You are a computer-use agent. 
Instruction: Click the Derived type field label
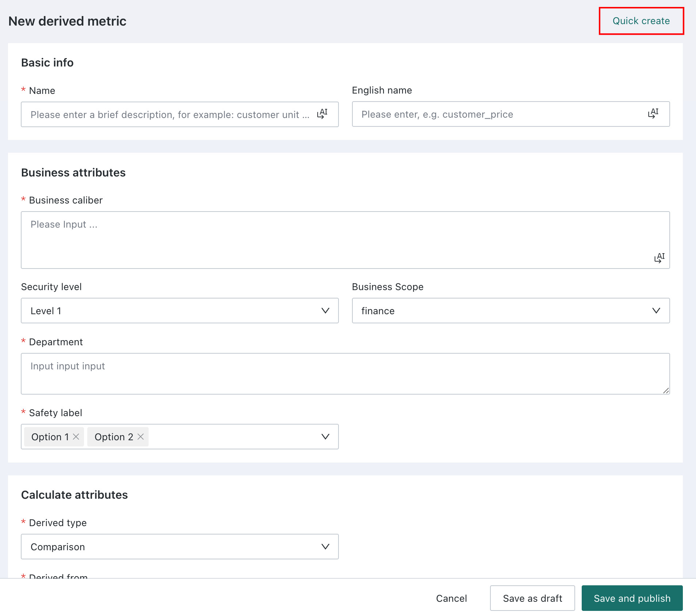click(x=58, y=522)
